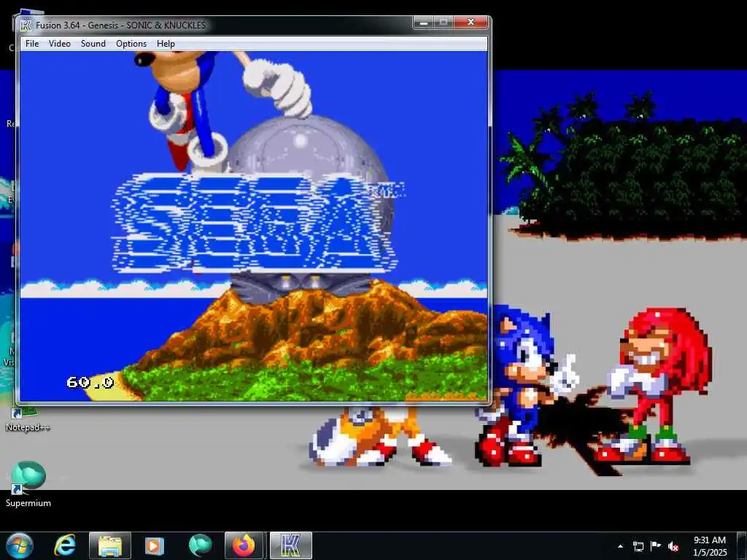The image size is (747, 560).
Task: Click the Fusion K icon in title bar
Action: 26,26
